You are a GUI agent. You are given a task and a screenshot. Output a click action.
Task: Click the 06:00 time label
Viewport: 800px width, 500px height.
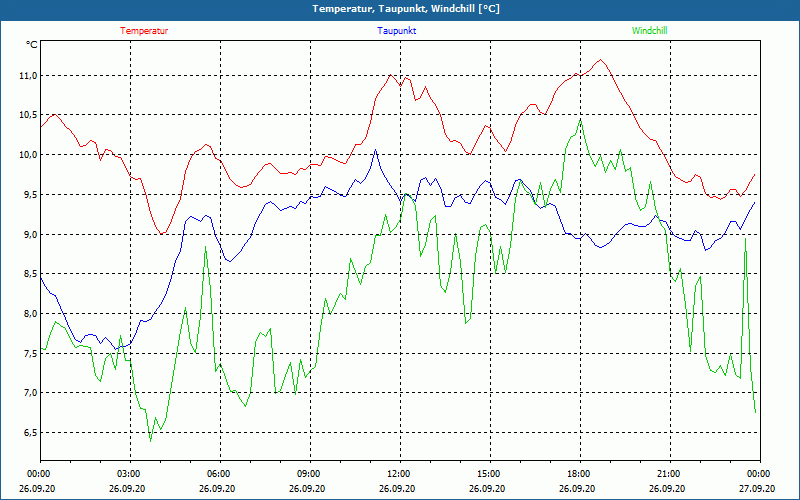coord(219,474)
